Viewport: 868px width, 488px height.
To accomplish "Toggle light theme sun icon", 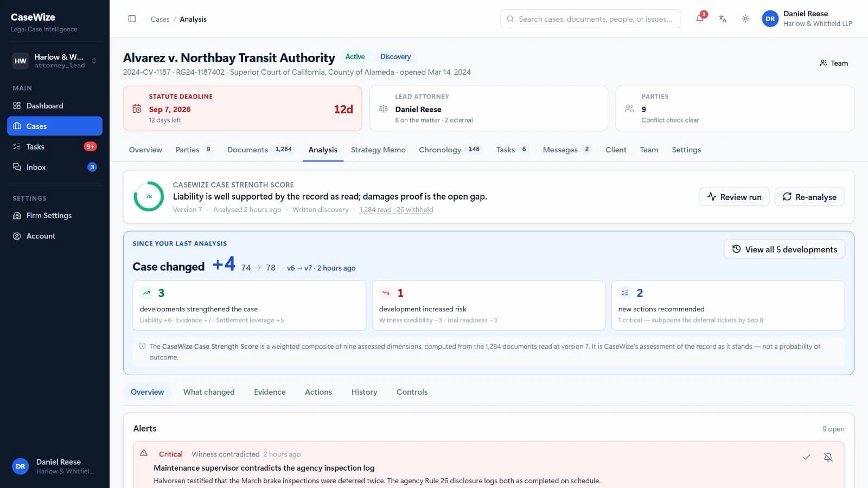I will coord(745,19).
